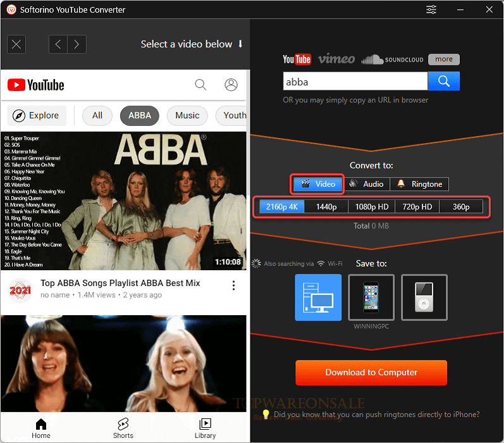Click the Total 0 MB size label
Viewport: 504px width, 443px height.
pos(371,226)
